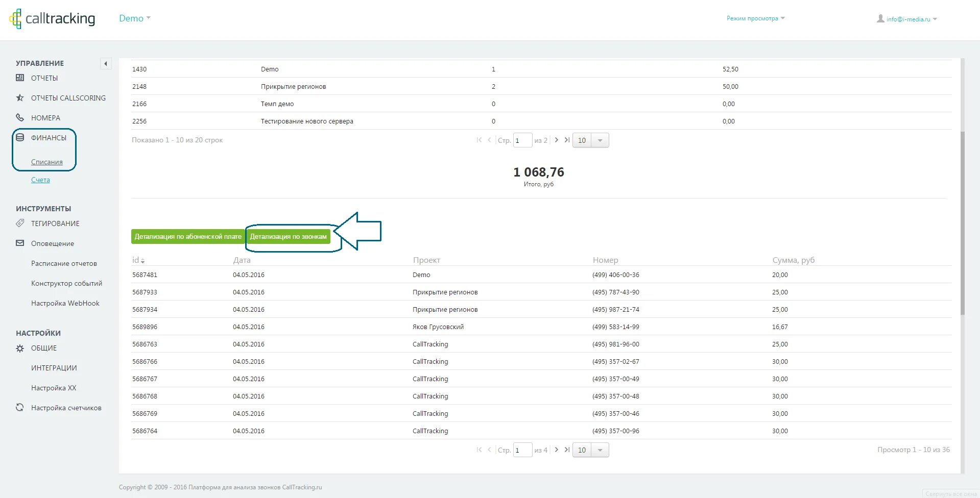
Task: Go to first page in lower table pager
Action: (x=479, y=450)
